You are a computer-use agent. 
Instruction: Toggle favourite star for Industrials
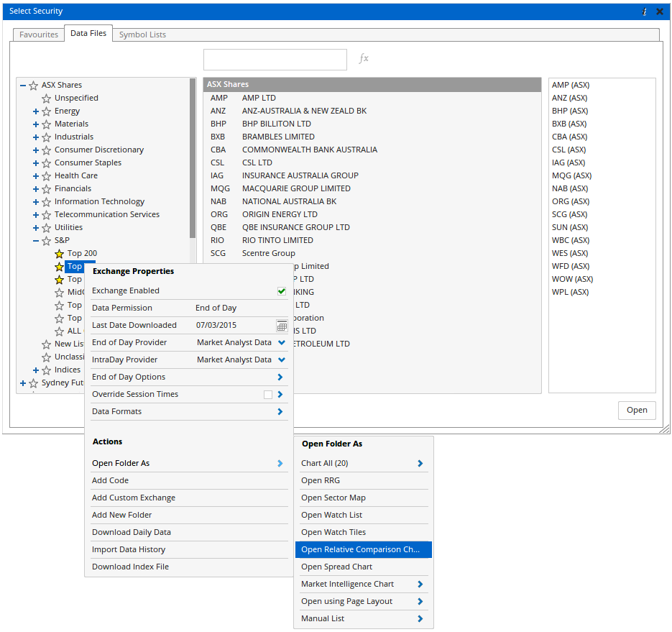(46, 137)
